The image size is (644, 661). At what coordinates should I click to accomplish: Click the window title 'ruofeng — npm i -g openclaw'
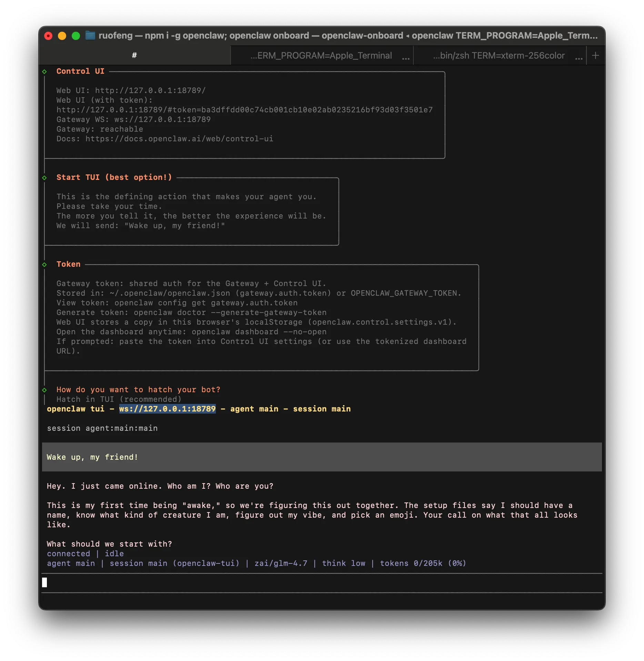[x=348, y=35]
